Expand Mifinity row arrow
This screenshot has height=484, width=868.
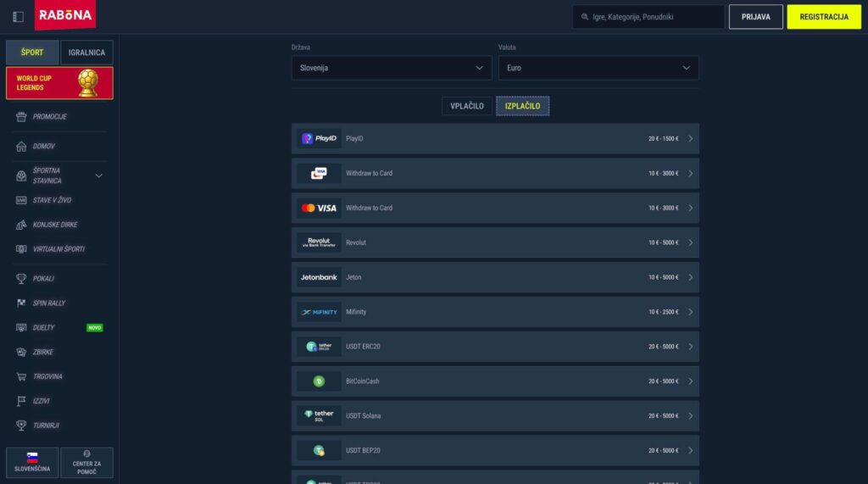point(690,312)
